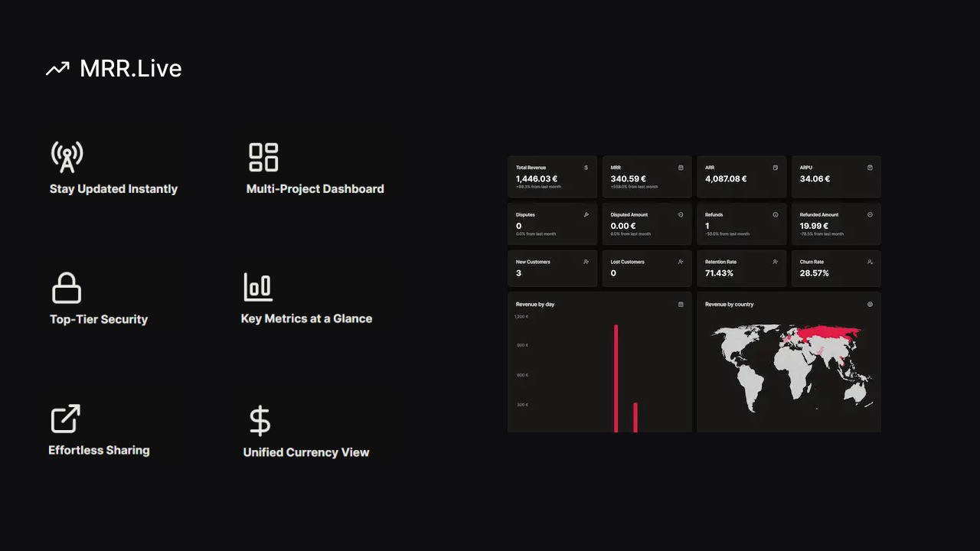Click the circle icon on Refunds card
The width and height of the screenshot is (980, 551).
(776, 215)
